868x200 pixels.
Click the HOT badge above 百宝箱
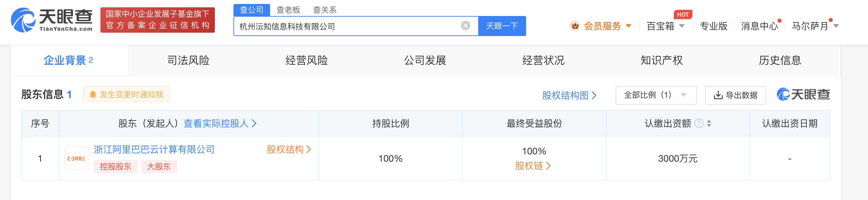683,15
